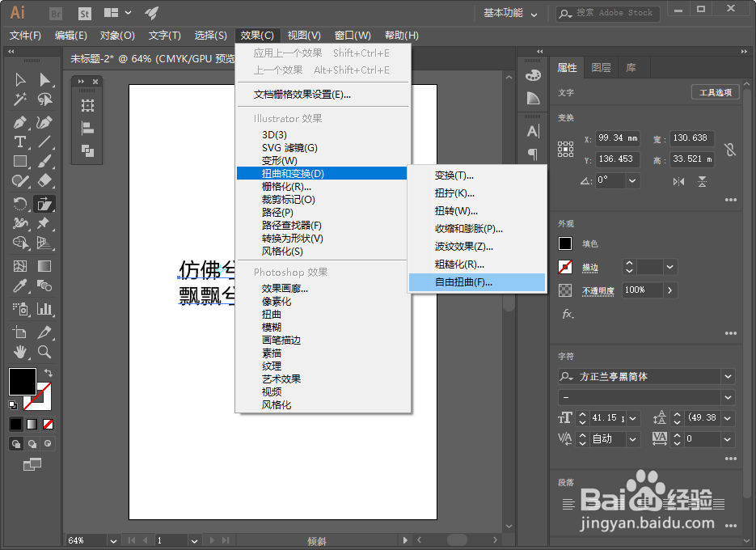Open the Color panel from the right strip
This screenshot has width=756, height=550.
[x=534, y=76]
